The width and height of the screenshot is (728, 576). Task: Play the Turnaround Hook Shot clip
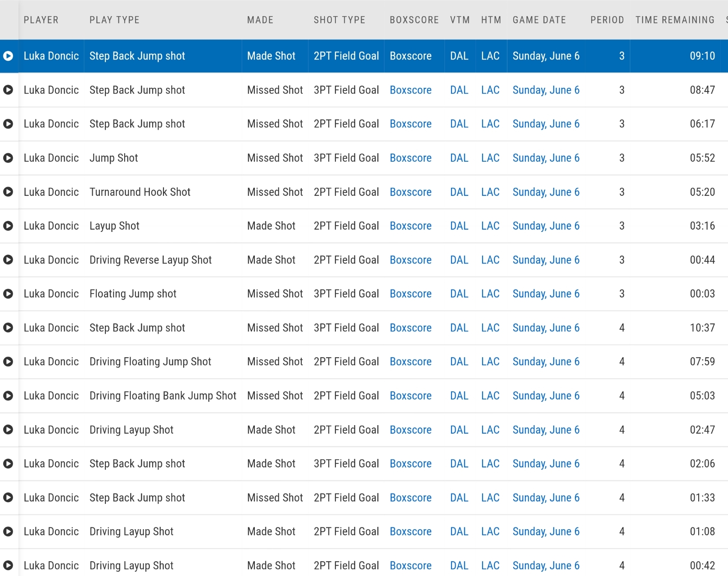(x=8, y=192)
